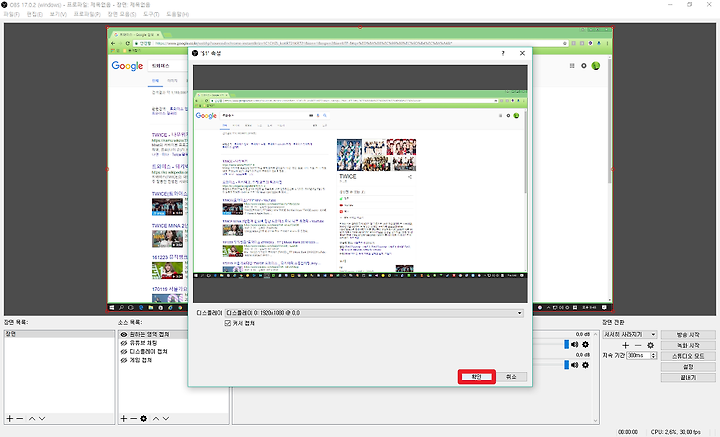This screenshot has width=720, height=437.
Task: Add a scene transition with the plus icon
Action: [625, 345]
